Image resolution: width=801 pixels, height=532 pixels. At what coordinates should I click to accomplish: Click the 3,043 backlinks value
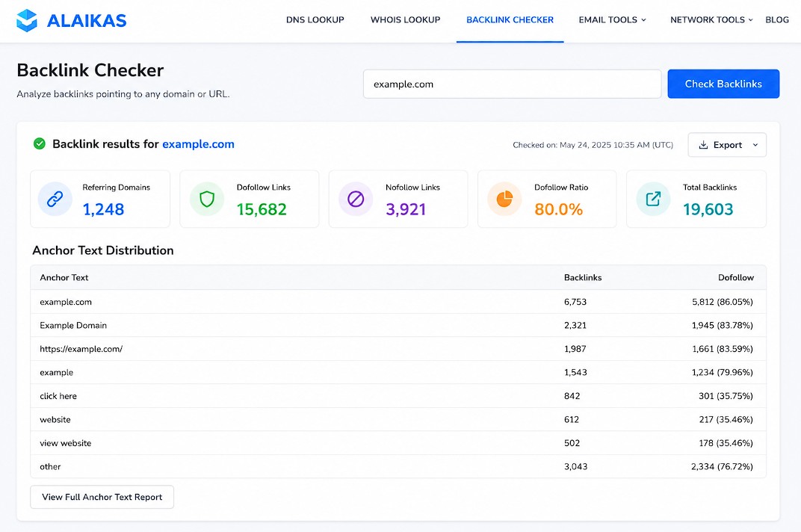coord(575,466)
